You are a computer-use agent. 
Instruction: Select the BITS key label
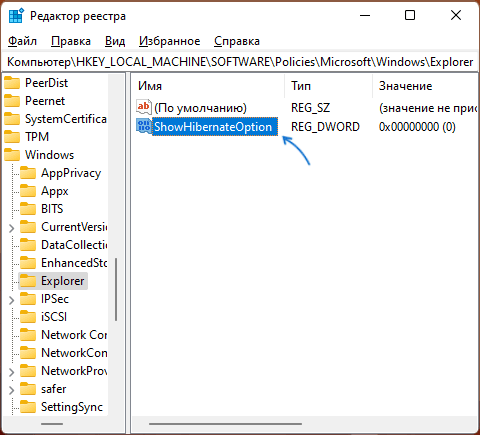(52, 209)
